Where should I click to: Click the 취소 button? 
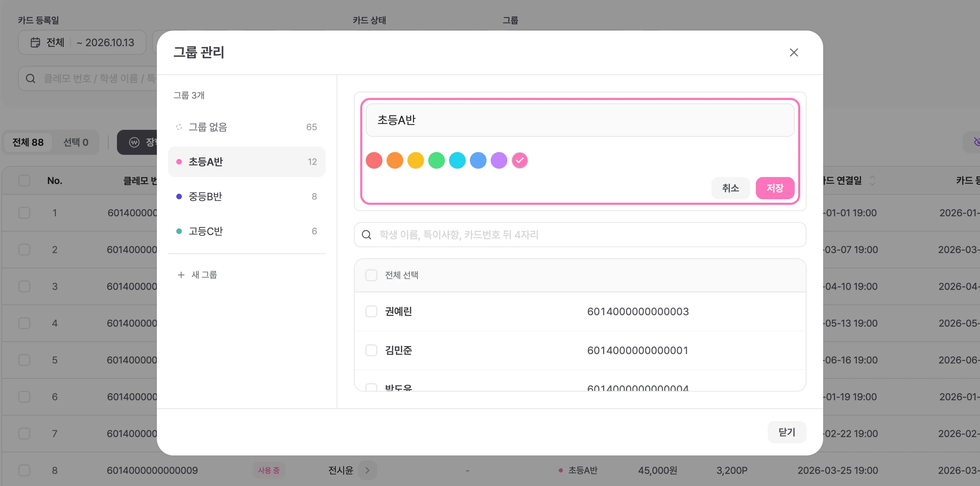tap(730, 188)
